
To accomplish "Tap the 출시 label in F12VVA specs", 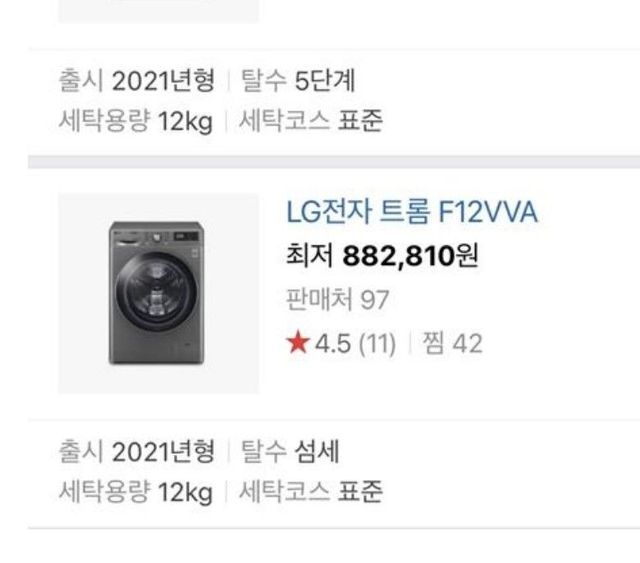I will pos(81,452).
